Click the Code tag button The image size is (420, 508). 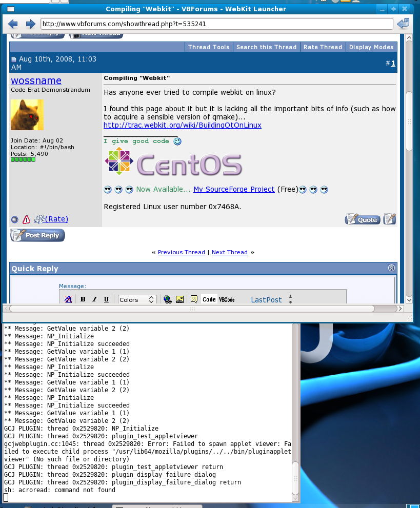(209, 299)
